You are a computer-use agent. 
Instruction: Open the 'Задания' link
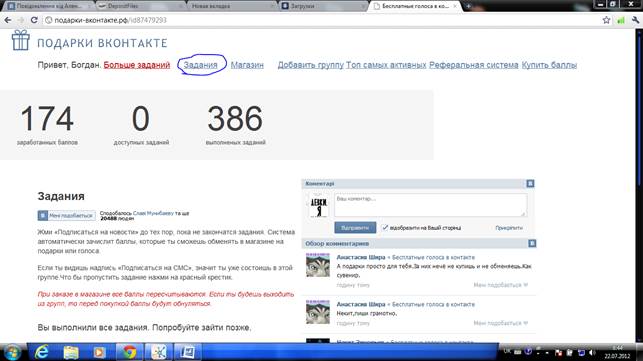pyautogui.click(x=200, y=65)
